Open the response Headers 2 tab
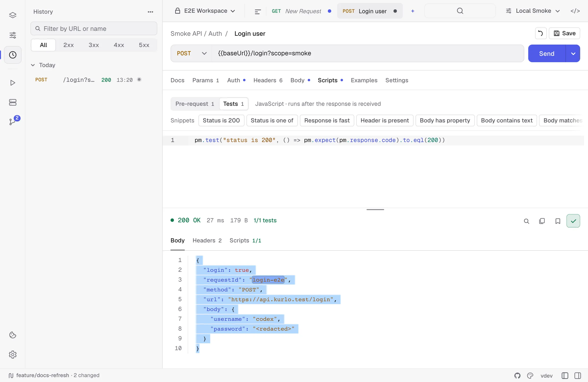Viewport: 588px width, 382px height. (x=207, y=240)
